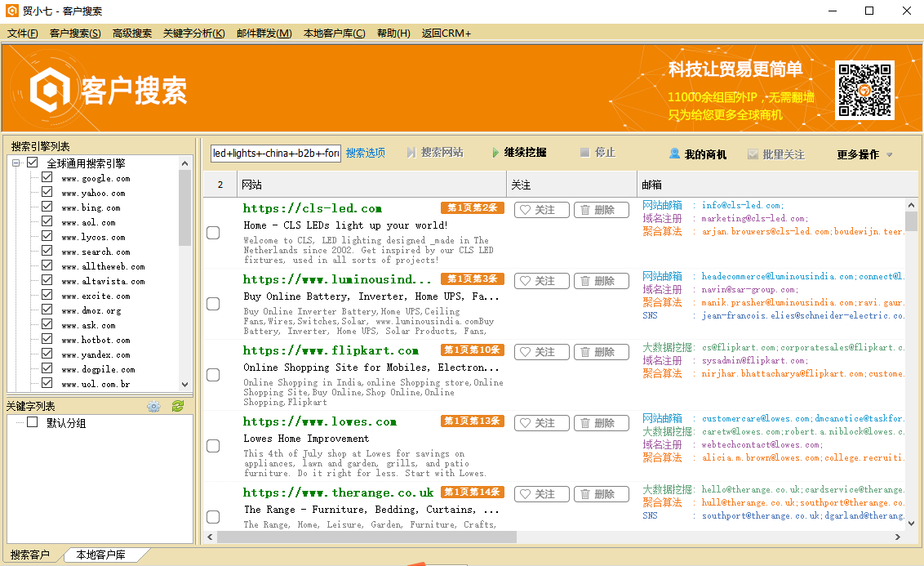924x566 pixels.
Task: Select the lowes.com result row checkbox
Action: [213, 446]
